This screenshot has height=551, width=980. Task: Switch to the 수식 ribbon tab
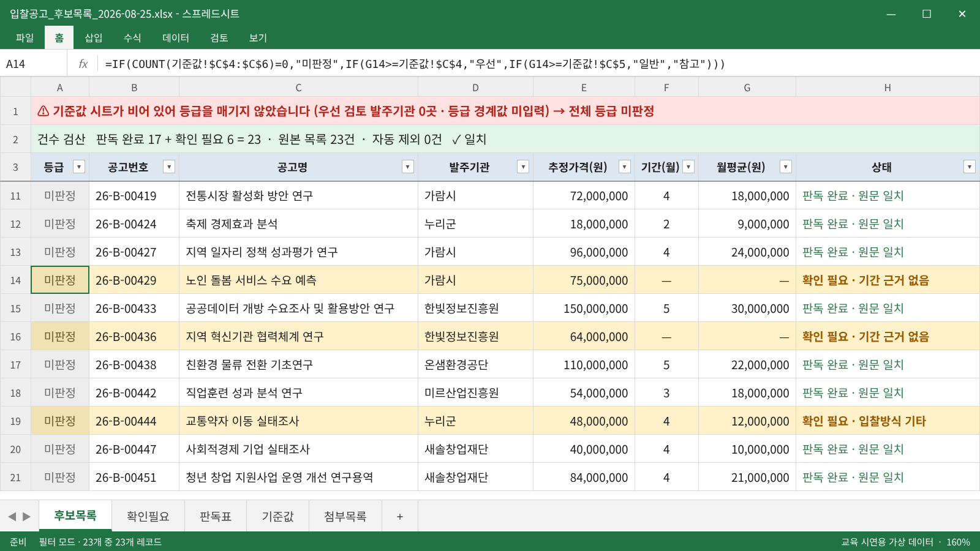click(x=132, y=38)
